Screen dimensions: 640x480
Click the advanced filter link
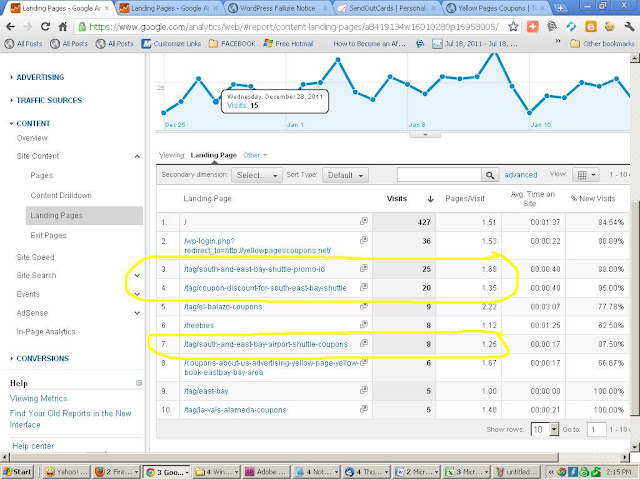coord(521,175)
